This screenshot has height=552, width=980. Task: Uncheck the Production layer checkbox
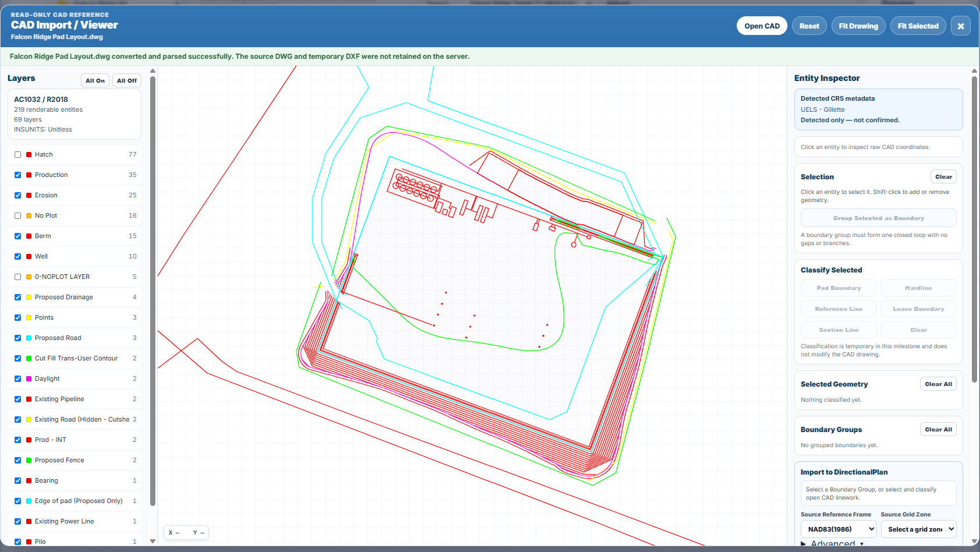[17, 175]
